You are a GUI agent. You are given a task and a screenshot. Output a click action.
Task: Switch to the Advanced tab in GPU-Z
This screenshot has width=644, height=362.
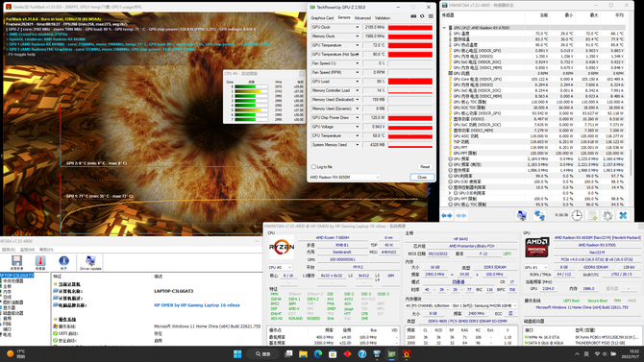pyautogui.click(x=362, y=18)
